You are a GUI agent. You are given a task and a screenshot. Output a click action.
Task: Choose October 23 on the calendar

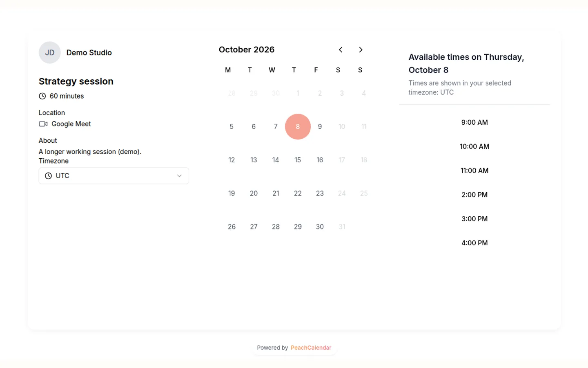[x=320, y=193]
